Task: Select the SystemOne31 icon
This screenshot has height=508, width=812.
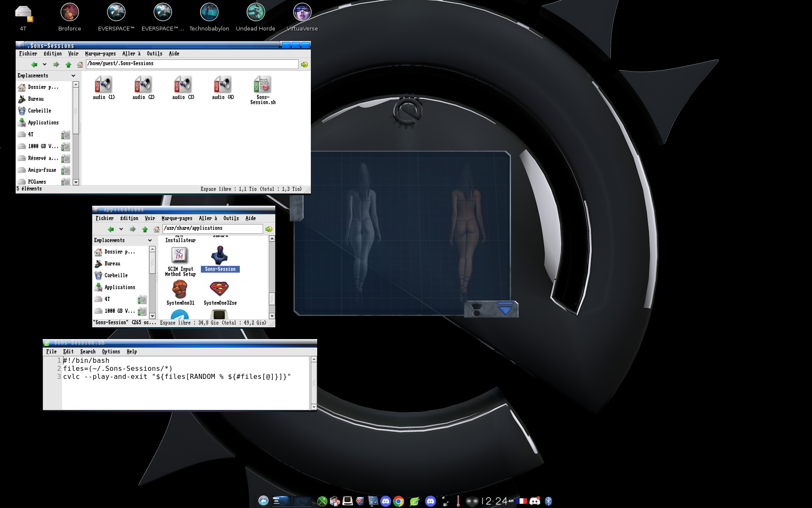Action: tap(180, 293)
